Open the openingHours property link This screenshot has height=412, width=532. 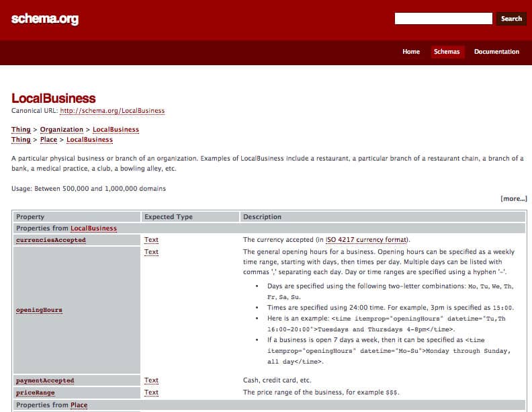[39, 310]
